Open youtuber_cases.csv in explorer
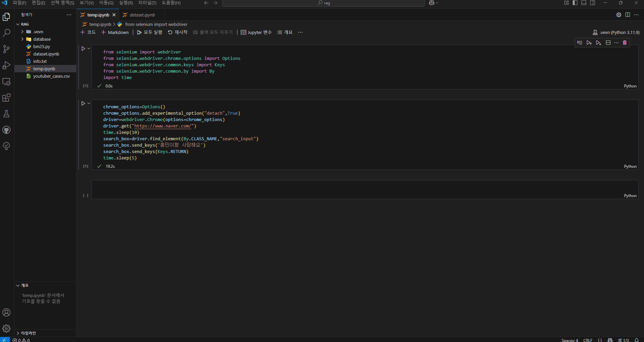The height and width of the screenshot is (342, 644). point(51,76)
